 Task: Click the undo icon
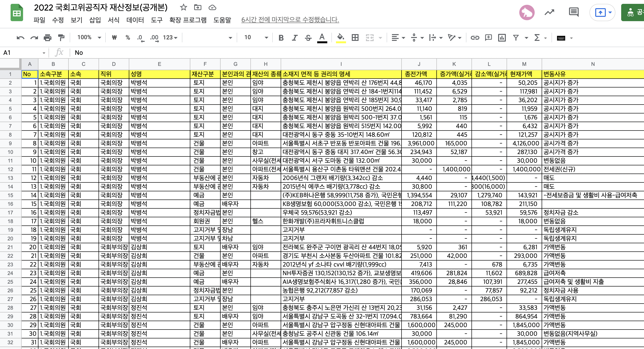[20, 38]
